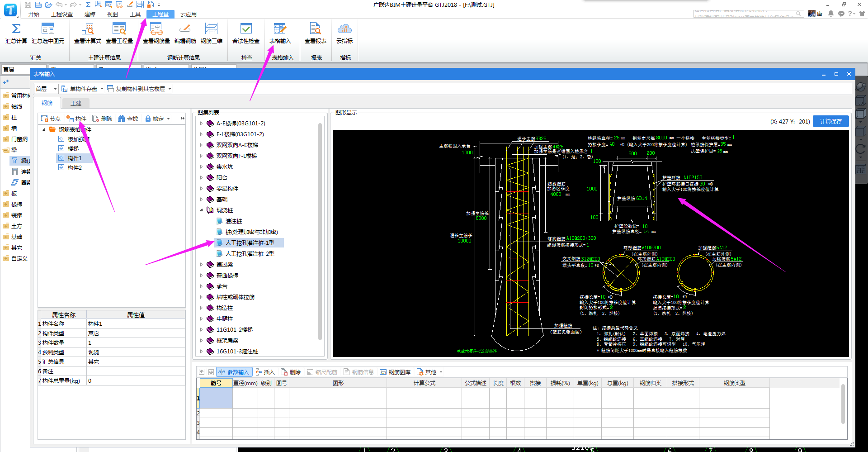The height and width of the screenshot is (452, 868).
Task: Collapse 钢筋表格构件 tree root
Action: point(44,129)
